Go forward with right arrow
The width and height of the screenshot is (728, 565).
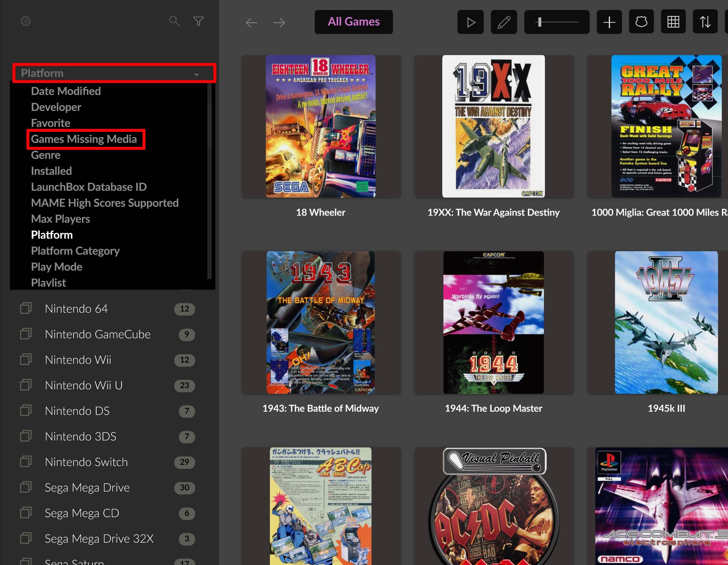coord(279,22)
